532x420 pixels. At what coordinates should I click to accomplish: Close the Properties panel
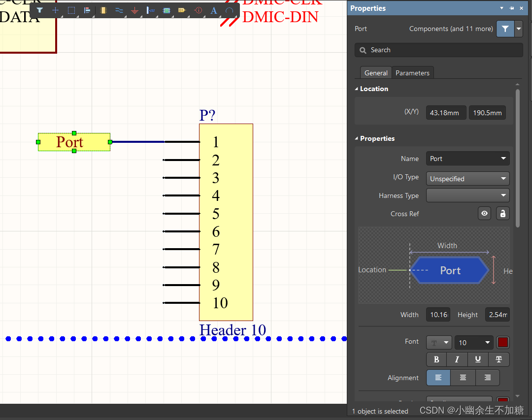522,8
